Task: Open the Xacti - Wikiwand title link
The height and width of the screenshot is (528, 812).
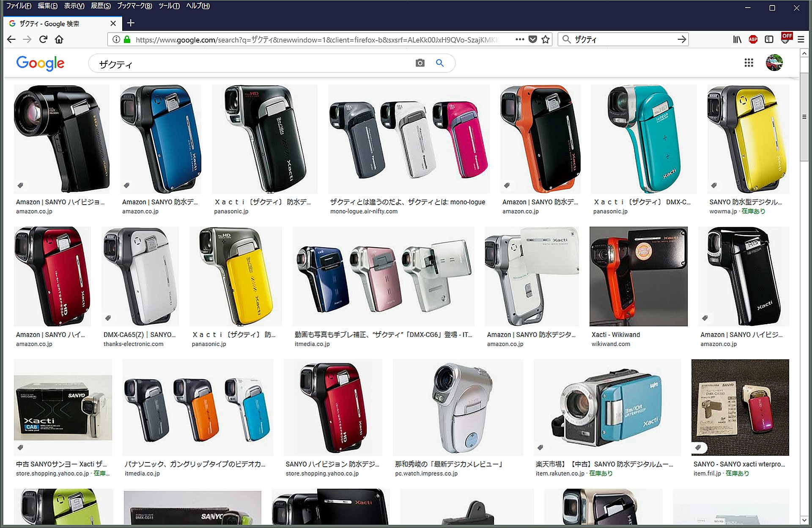Action: coord(616,334)
